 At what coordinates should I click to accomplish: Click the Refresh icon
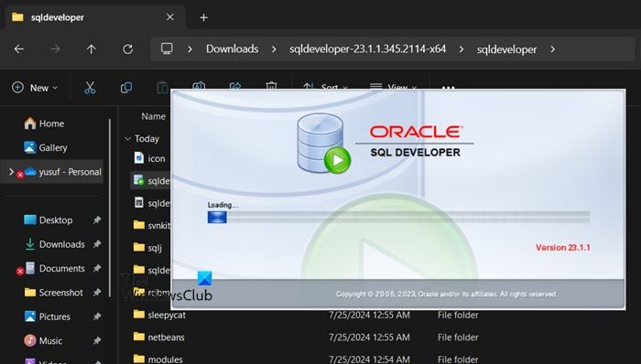click(x=128, y=49)
